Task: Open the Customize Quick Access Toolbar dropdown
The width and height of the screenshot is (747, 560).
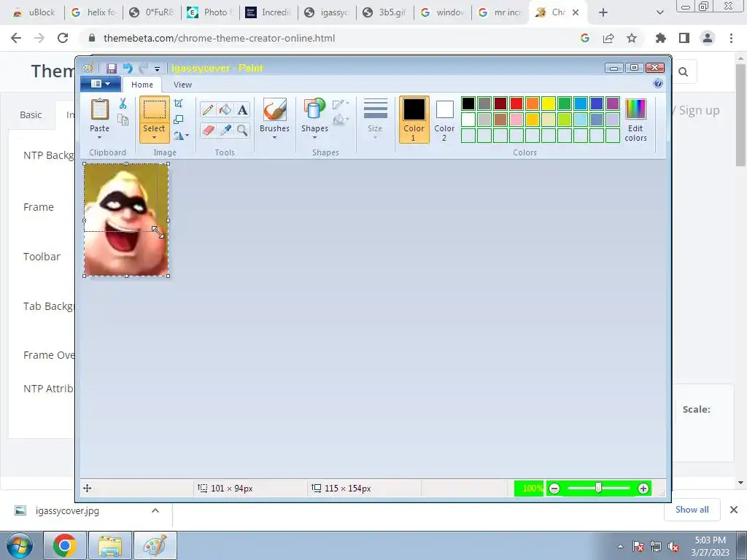Action: click(x=158, y=69)
